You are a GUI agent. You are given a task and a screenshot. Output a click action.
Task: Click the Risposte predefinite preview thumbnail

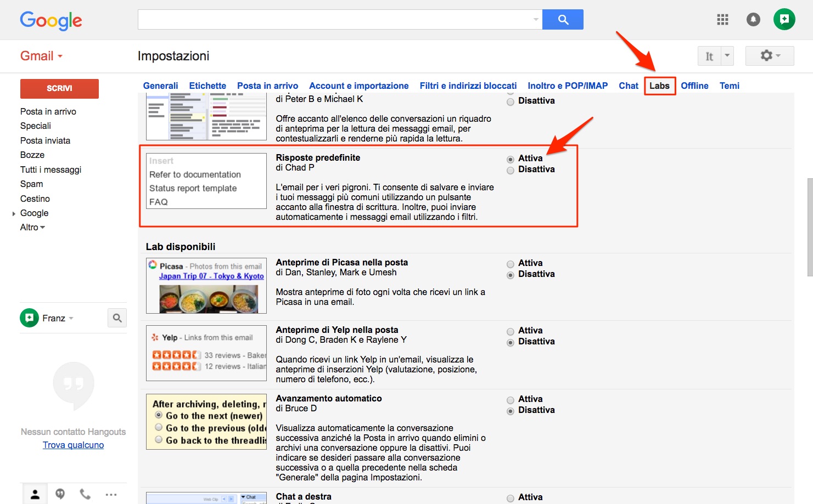[206, 181]
